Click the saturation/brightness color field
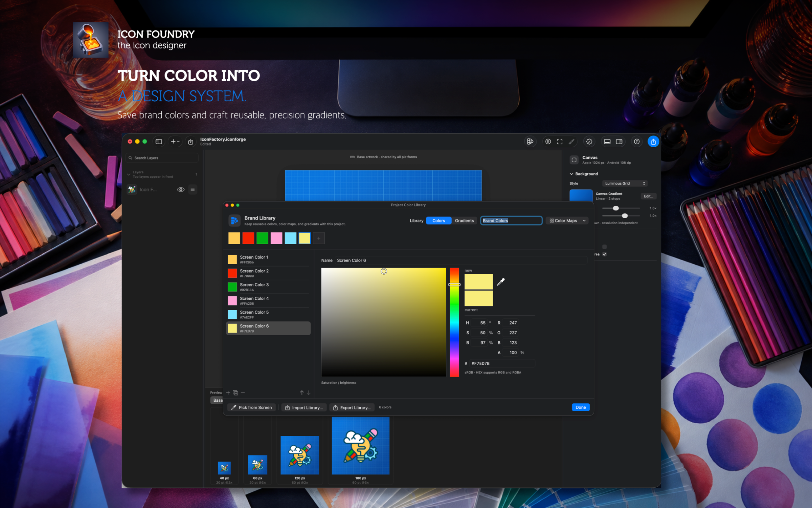812x508 pixels. [383, 322]
